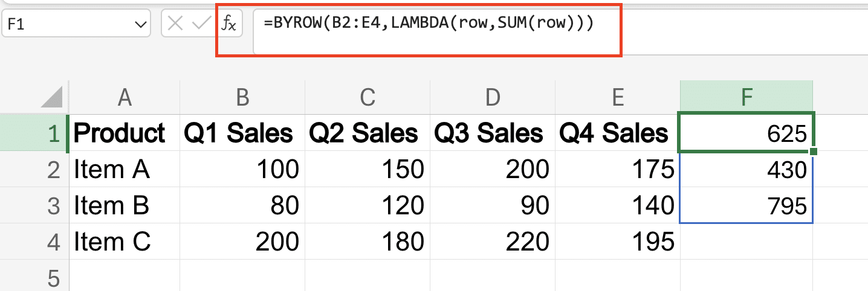Click the Item B cell
Screen dimensions: 868x291
[x=125, y=206]
